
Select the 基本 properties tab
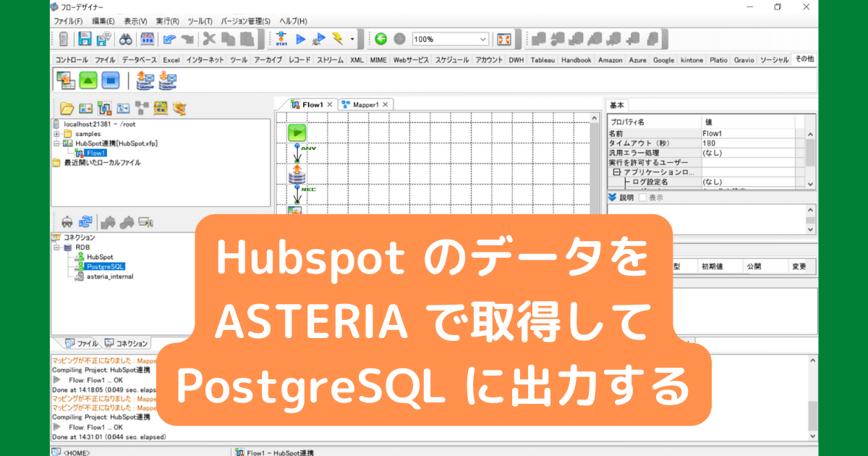pos(616,105)
